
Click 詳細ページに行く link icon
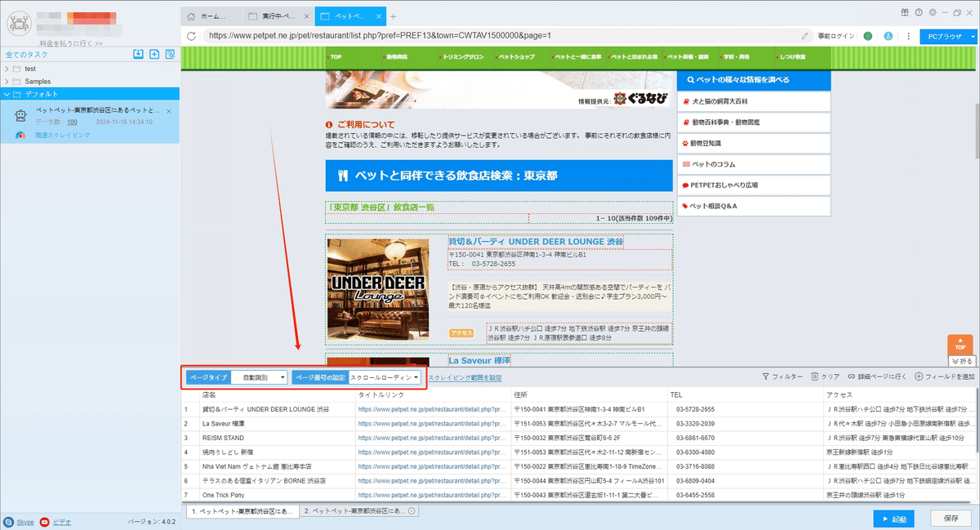point(852,376)
